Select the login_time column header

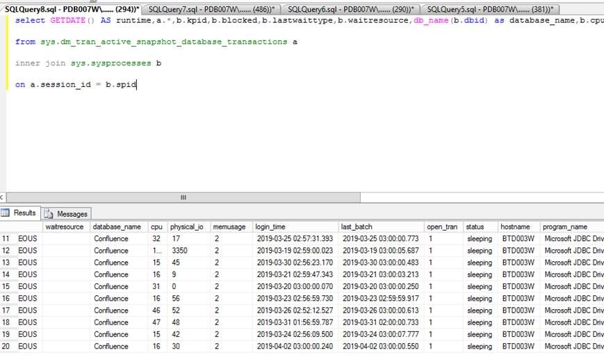[x=295, y=227]
